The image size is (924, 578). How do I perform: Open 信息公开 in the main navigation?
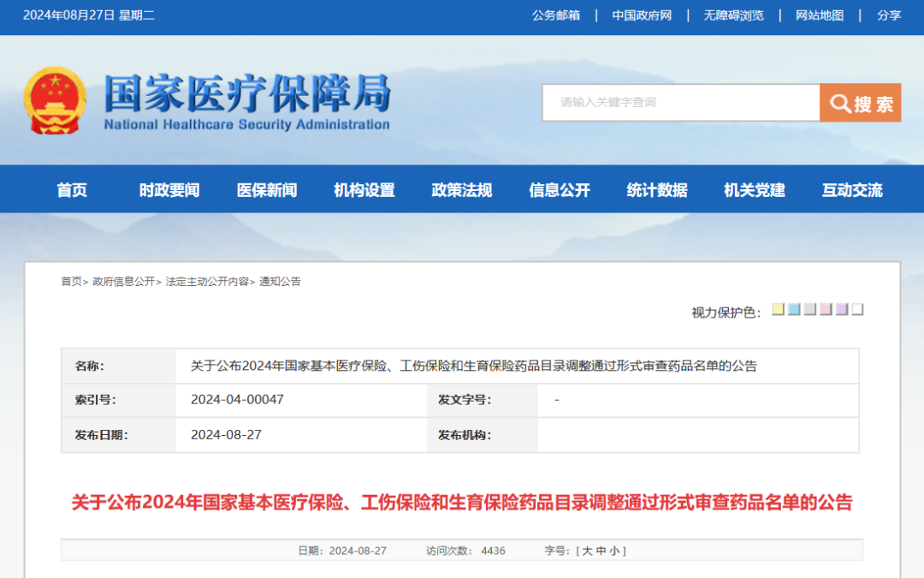point(560,190)
